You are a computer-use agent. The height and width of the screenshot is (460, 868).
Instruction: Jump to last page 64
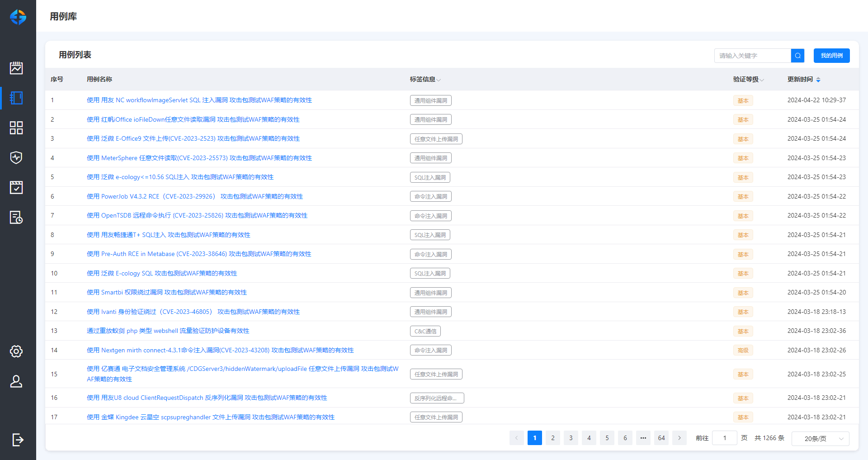pyautogui.click(x=661, y=438)
